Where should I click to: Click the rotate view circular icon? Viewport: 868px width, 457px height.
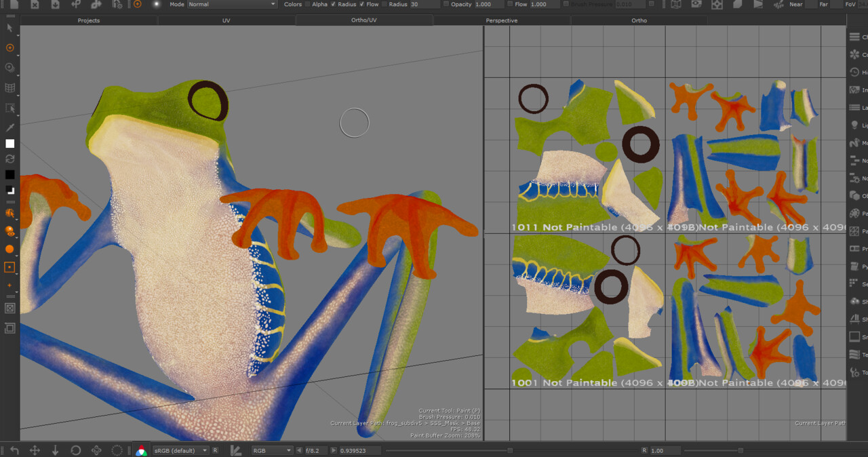(76, 450)
